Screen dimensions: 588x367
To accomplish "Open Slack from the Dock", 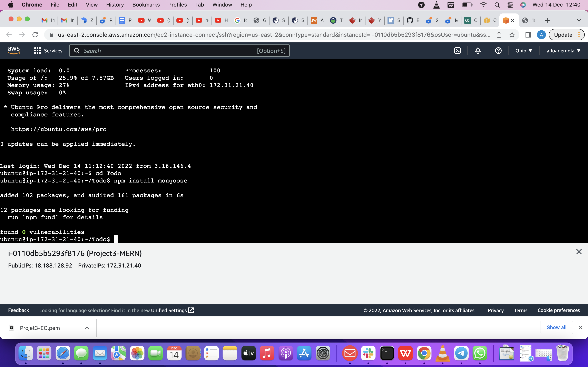I will coord(368,353).
